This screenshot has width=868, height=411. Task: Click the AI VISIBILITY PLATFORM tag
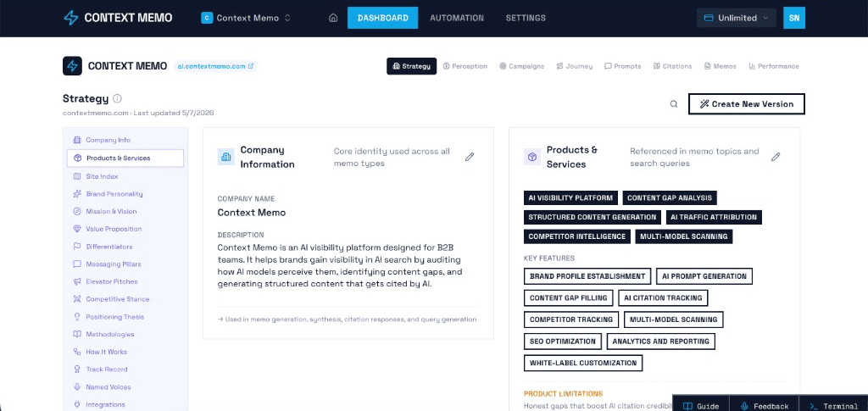pyautogui.click(x=570, y=198)
